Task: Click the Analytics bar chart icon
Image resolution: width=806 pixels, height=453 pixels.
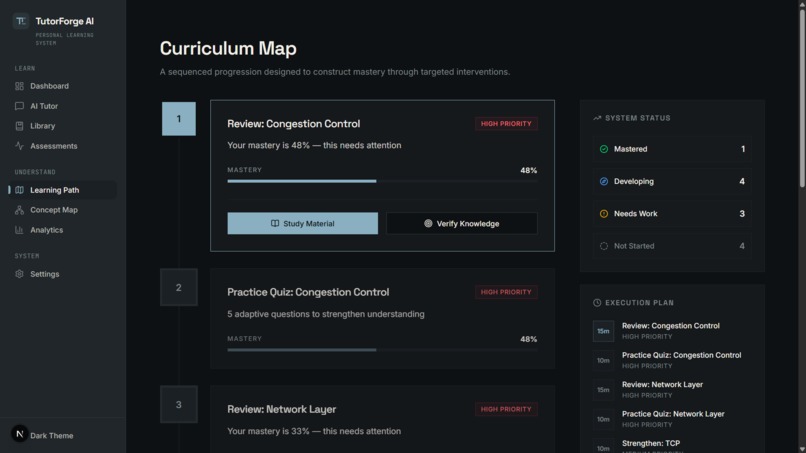Action: pos(19,230)
